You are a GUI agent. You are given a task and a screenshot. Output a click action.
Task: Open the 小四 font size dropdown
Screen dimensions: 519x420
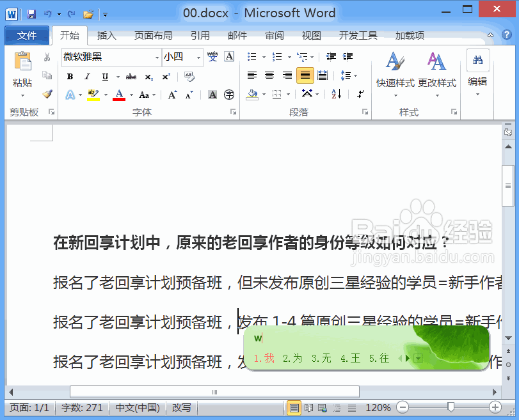[x=197, y=57]
